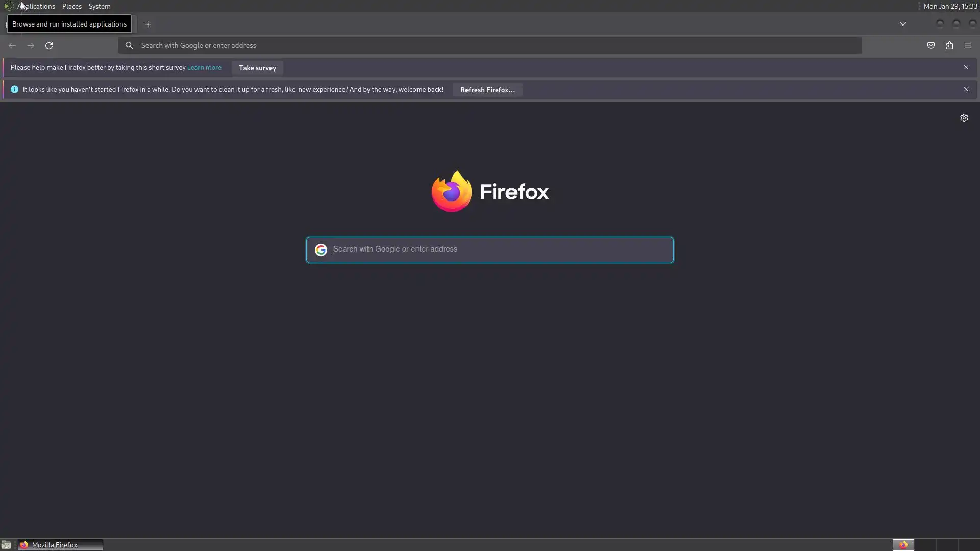Open the Applications menu
980x551 pixels.
pyautogui.click(x=36, y=6)
